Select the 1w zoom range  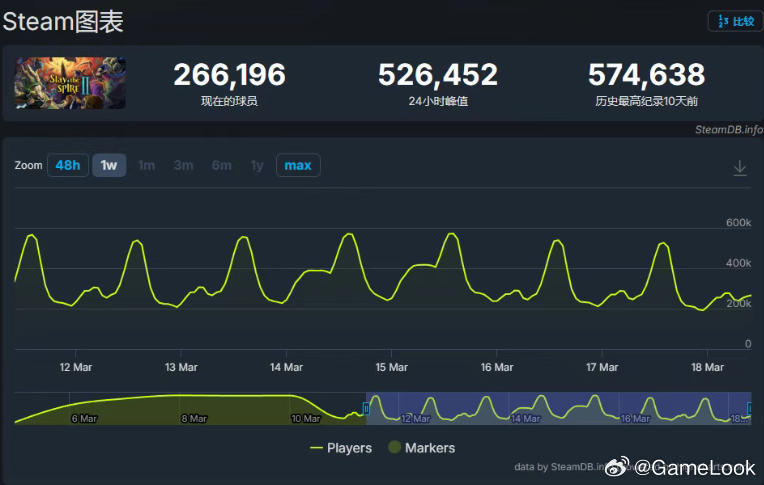click(x=109, y=165)
